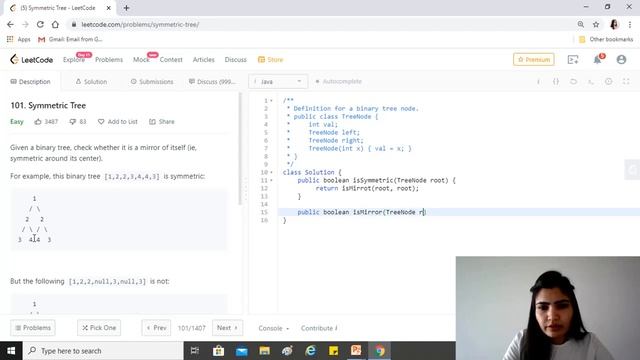This screenshot has width=640, height=360.
Task: Open Internet Explorer taskbar icon
Action: [x=311, y=351]
